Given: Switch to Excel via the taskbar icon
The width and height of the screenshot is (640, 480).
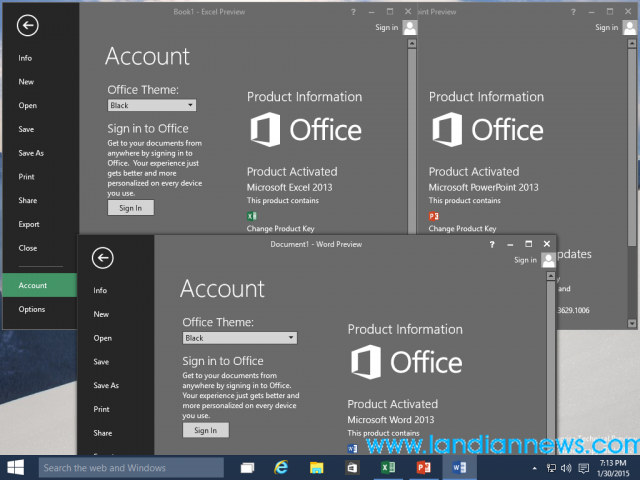Looking at the screenshot, I should pyautogui.click(x=387, y=467).
